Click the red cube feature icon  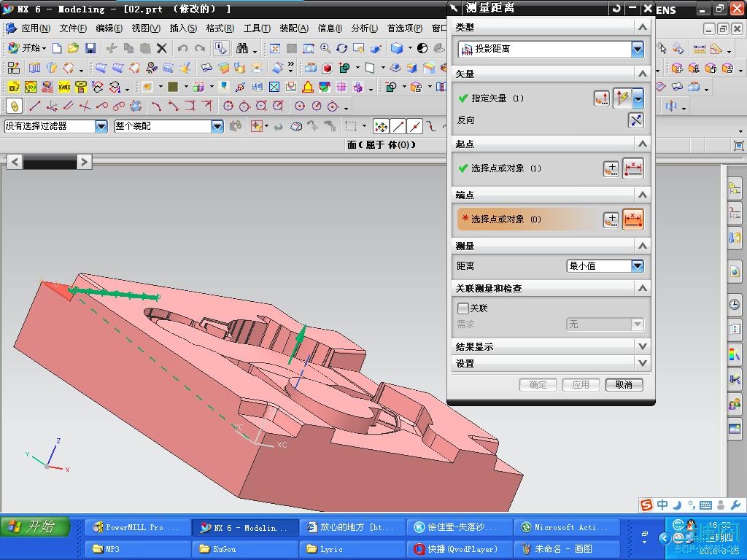tap(328, 68)
